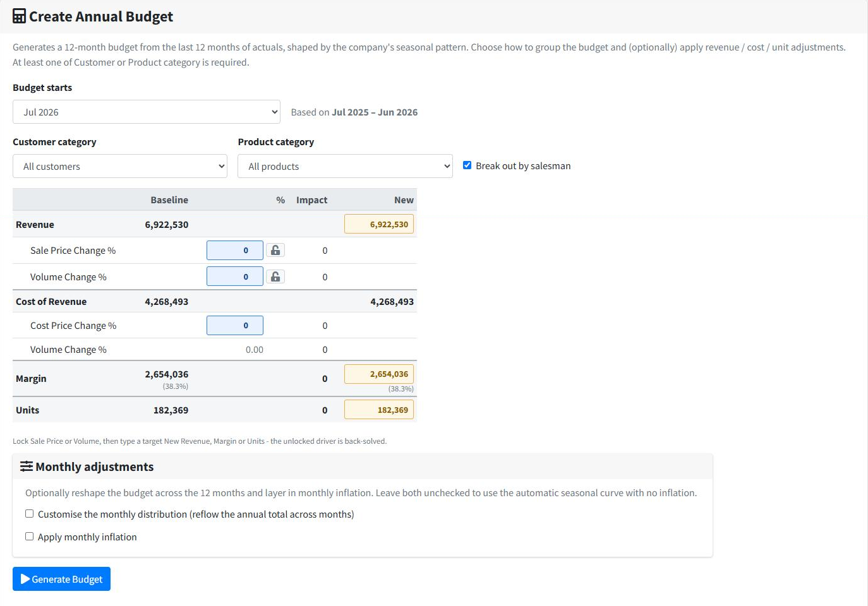
Task: Click the New Revenue field 6,922,530
Action: coord(379,224)
